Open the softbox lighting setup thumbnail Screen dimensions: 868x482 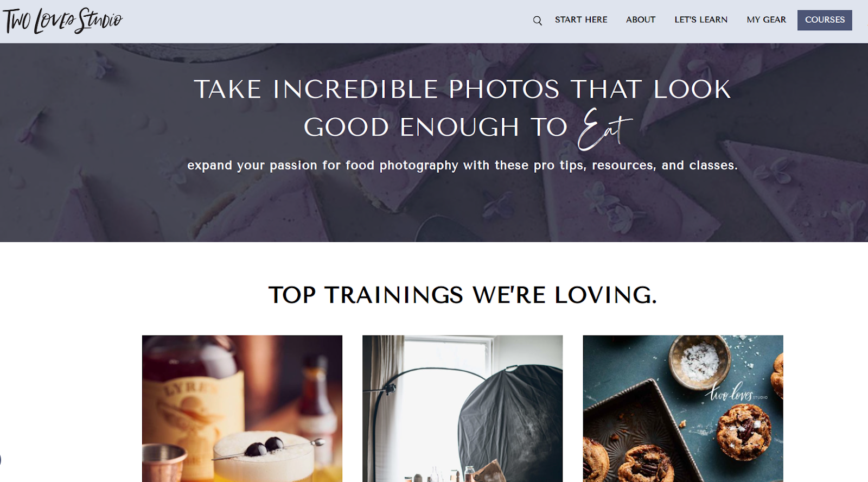462,408
